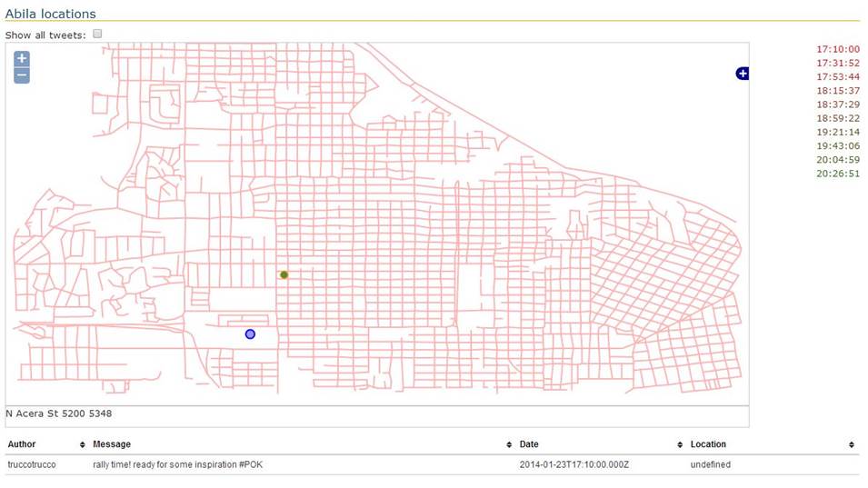Click the N Acera St address text

pyautogui.click(x=59, y=413)
